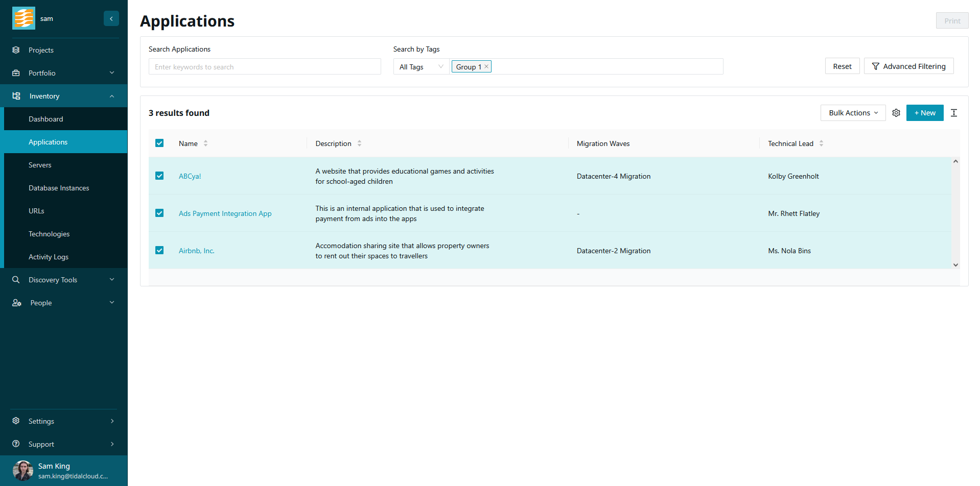This screenshot has width=980, height=486.
Task: Deselect the ABCya! row checkbox
Action: [x=159, y=176]
